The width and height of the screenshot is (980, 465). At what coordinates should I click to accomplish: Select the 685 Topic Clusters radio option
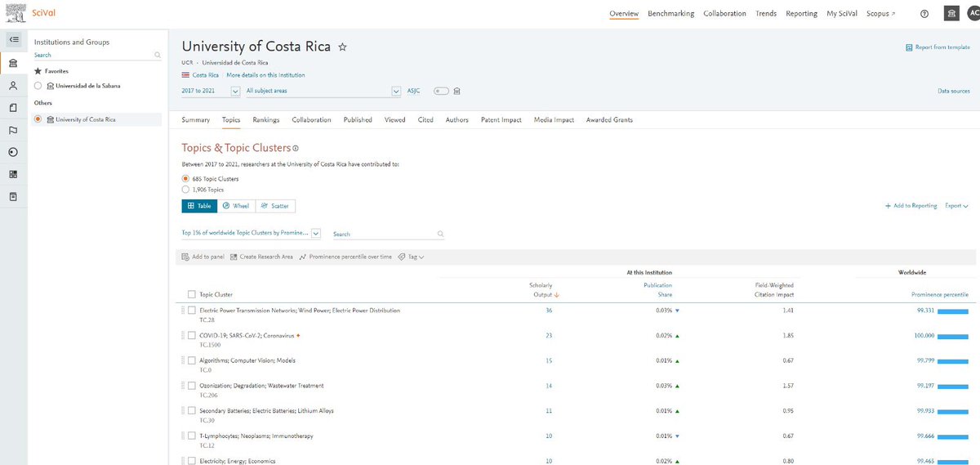pyautogui.click(x=185, y=178)
